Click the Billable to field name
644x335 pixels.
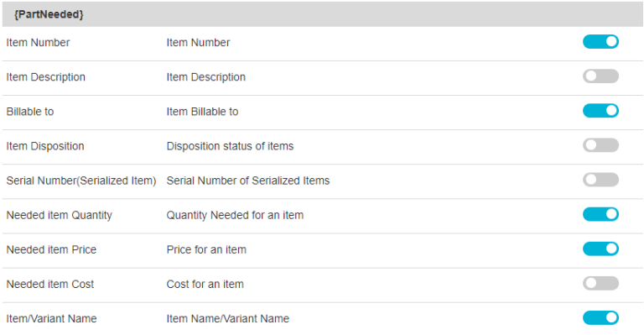click(30, 112)
